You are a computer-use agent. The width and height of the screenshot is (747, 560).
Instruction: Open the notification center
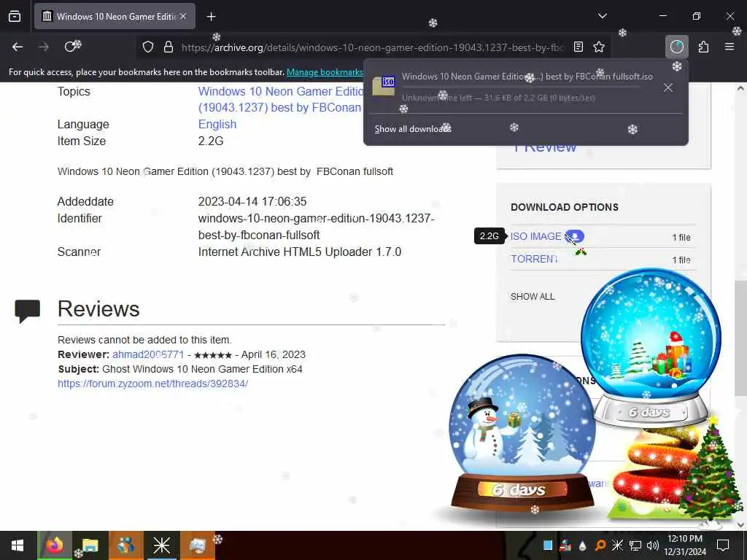(723, 545)
